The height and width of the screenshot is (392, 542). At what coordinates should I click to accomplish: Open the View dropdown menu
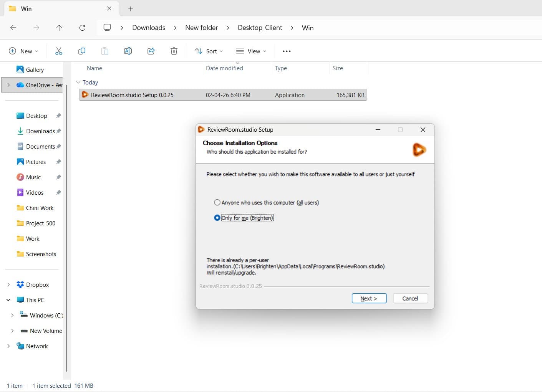pyautogui.click(x=251, y=51)
